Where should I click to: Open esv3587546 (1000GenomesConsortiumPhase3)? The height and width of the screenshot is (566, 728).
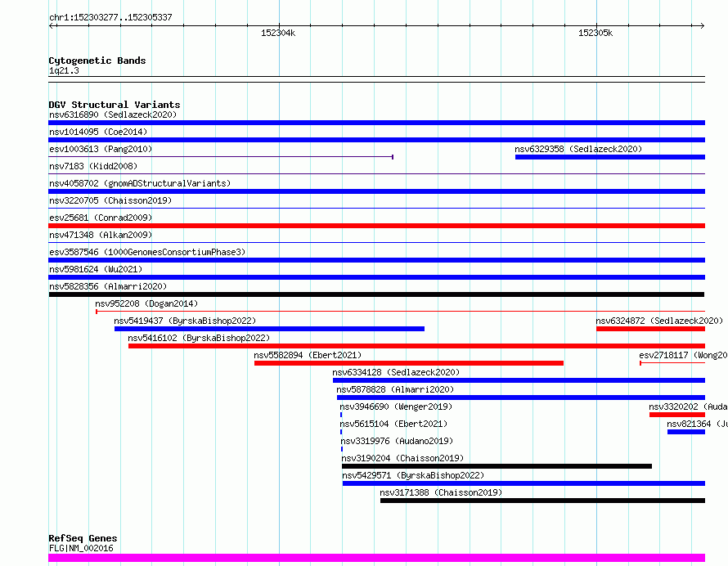click(x=147, y=252)
